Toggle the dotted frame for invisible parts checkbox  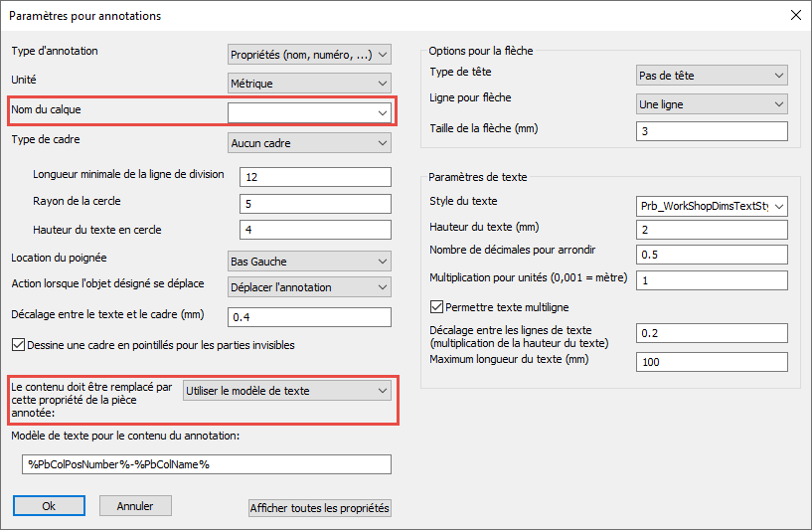[19, 345]
